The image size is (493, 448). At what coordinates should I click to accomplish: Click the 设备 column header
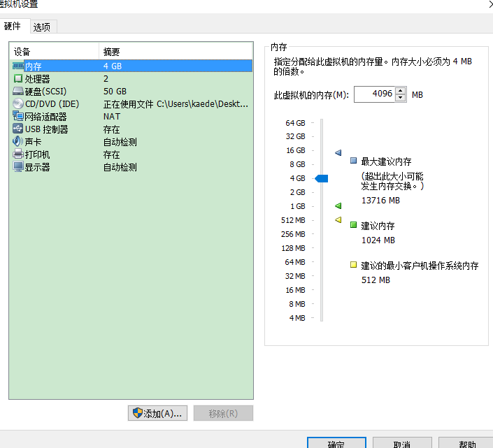click(55, 52)
